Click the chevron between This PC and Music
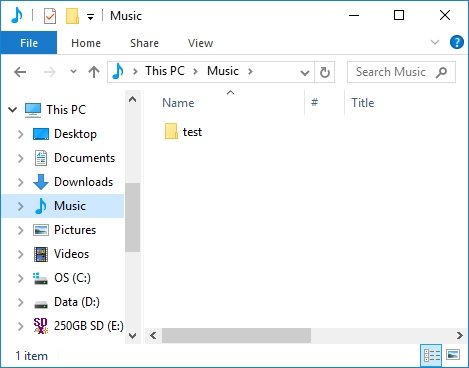The image size is (469, 368). [195, 71]
